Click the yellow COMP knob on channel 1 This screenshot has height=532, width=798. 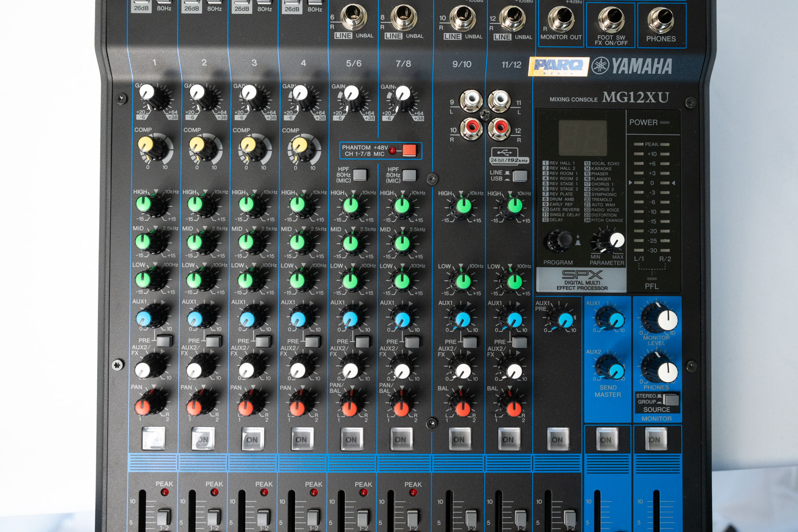[x=152, y=148]
